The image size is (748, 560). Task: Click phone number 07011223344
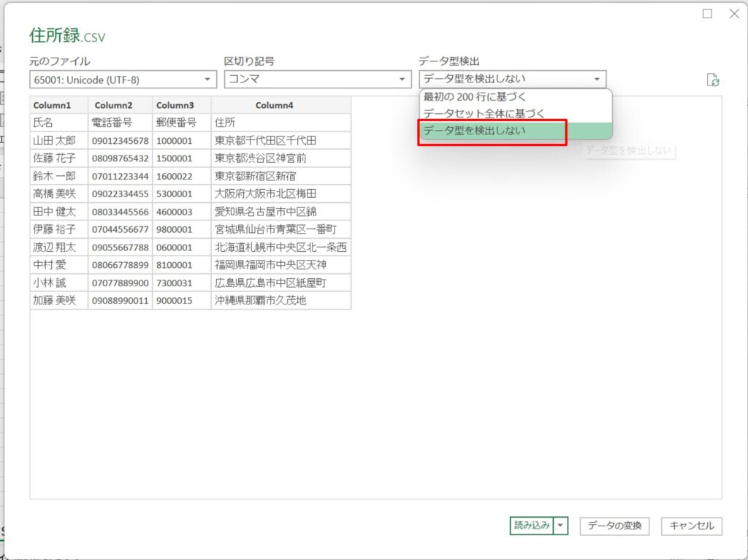click(x=121, y=177)
